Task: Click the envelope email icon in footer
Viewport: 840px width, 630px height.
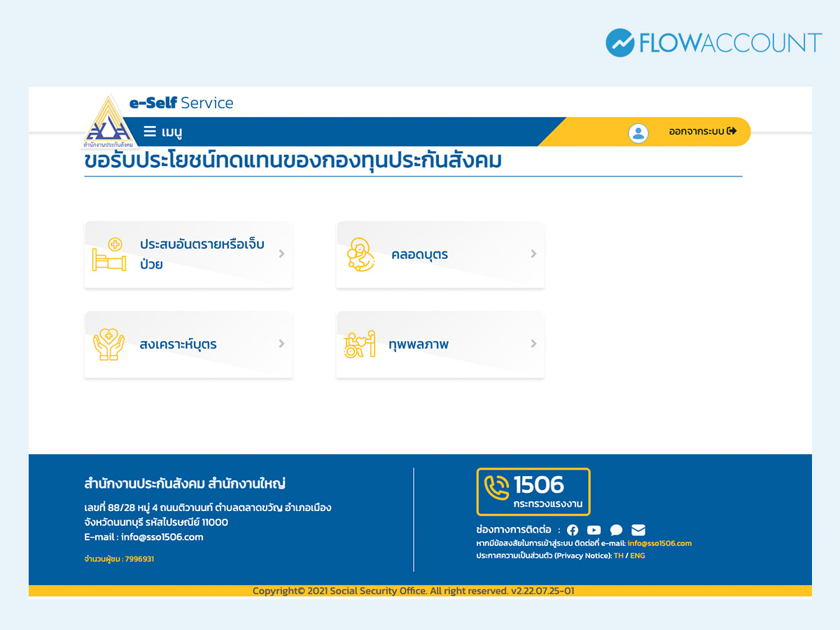Action: (x=638, y=530)
